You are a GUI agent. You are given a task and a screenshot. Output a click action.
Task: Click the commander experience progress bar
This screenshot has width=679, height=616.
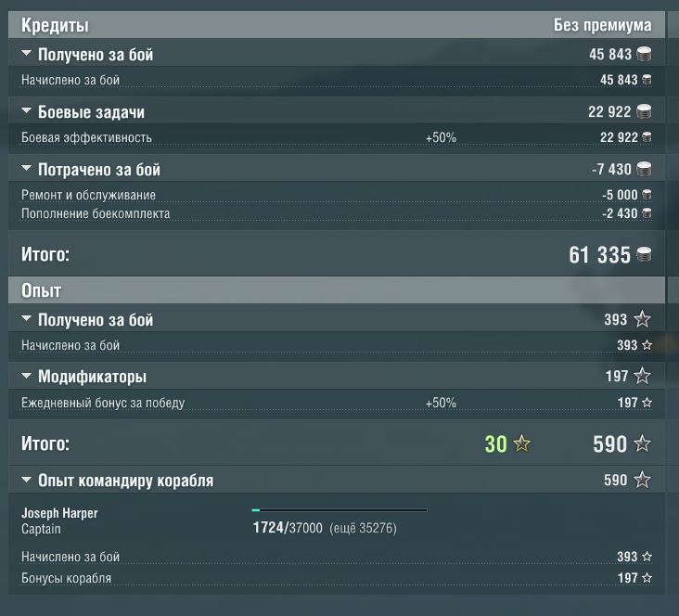[x=339, y=510]
